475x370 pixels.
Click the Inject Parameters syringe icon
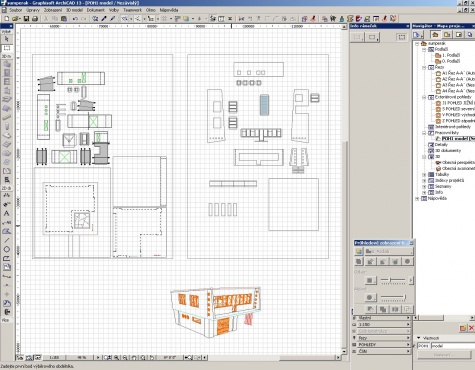pyautogui.click(x=113, y=19)
